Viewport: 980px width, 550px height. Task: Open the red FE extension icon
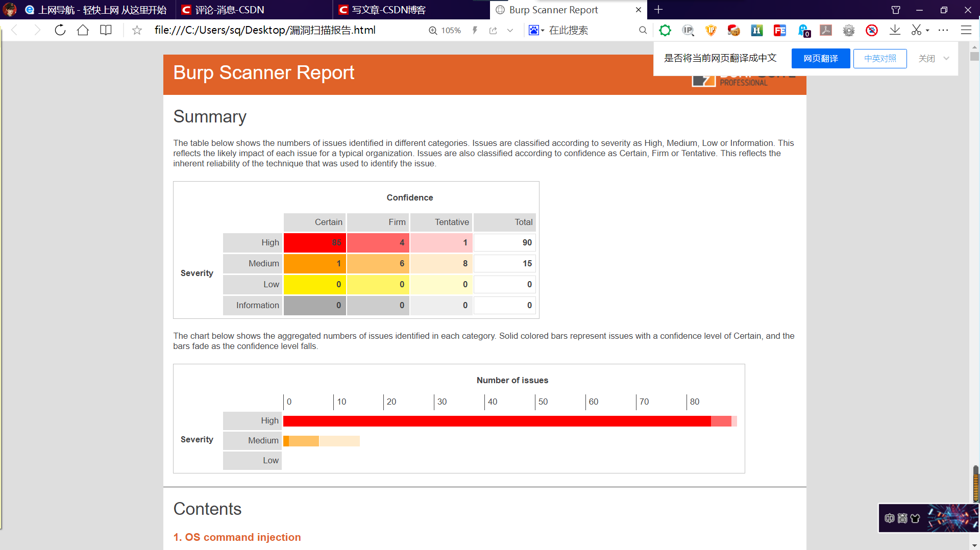780,31
